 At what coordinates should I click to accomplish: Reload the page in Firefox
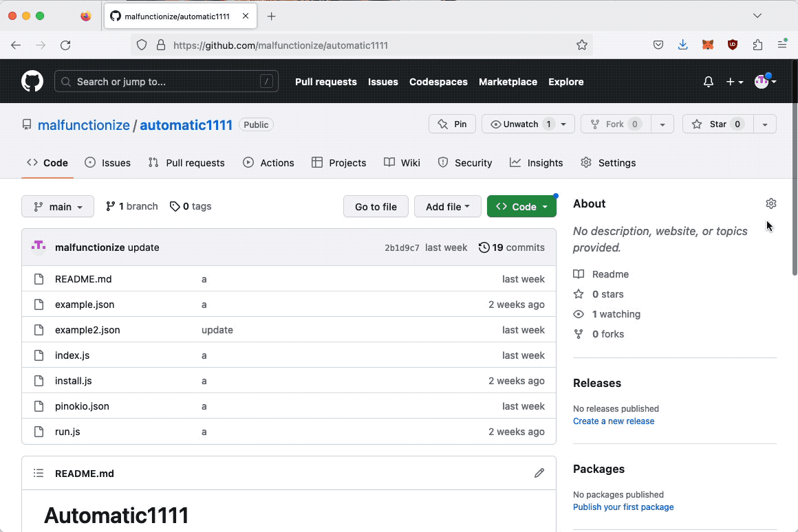[x=65, y=45]
